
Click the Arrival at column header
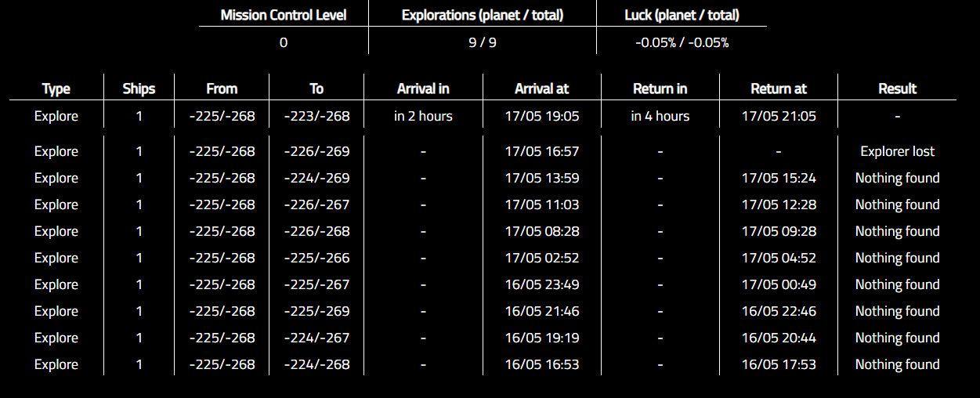click(x=542, y=89)
